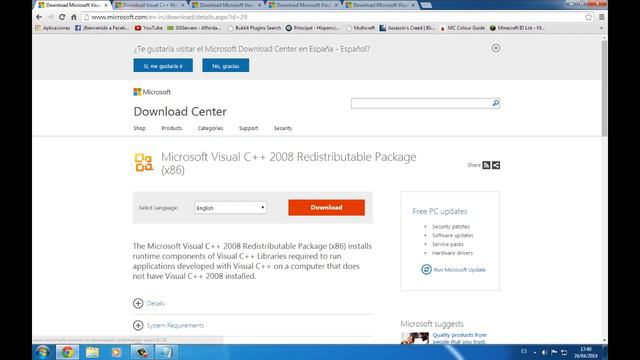The height and width of the screenshot is (360, 640).
Task: Open the Select Language dropdown
Action: pos(231,208)
